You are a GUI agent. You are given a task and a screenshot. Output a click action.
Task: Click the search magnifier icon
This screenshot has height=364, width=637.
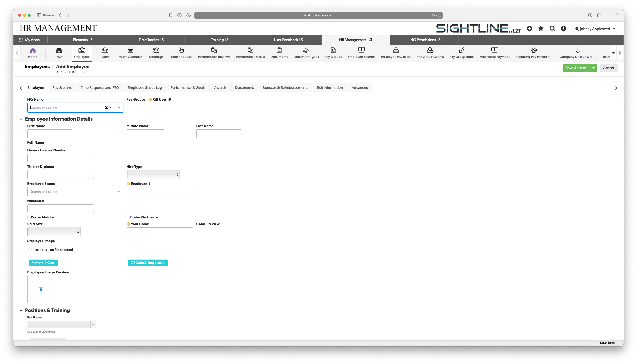(552, 29)
